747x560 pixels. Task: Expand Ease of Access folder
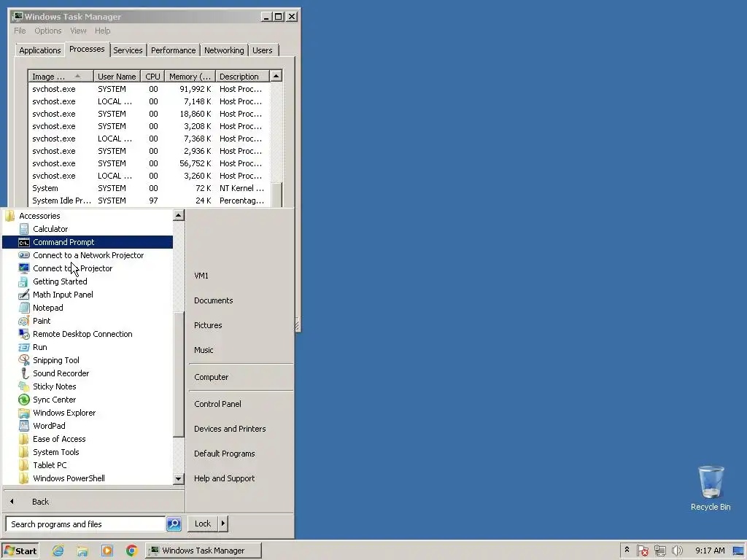click(59, 439)
